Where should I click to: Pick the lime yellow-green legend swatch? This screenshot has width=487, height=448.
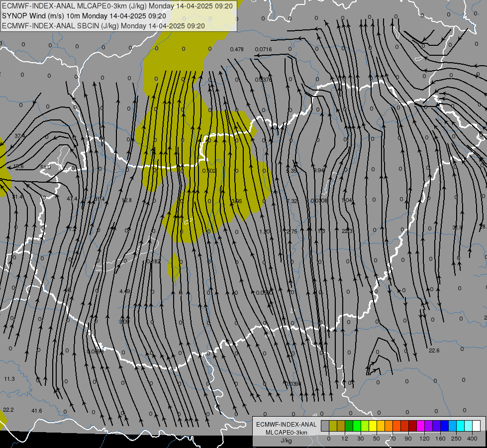pyautogui.click(x=365, y=426)
